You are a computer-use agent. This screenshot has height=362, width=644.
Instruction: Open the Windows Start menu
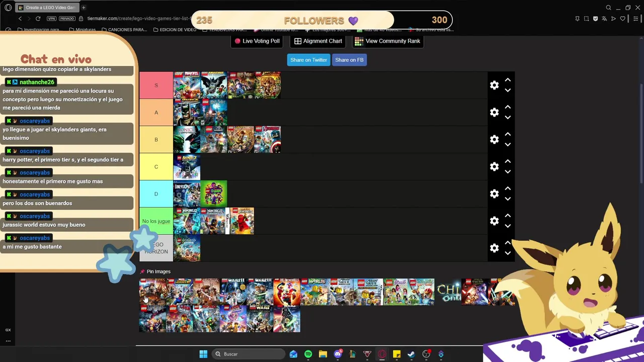[203, 354]
